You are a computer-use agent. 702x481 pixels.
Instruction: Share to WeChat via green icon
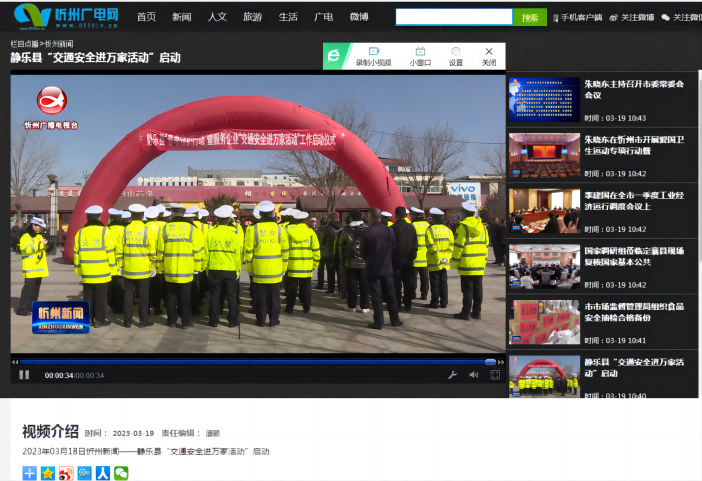pyautogui.click(x=121, y=473)
